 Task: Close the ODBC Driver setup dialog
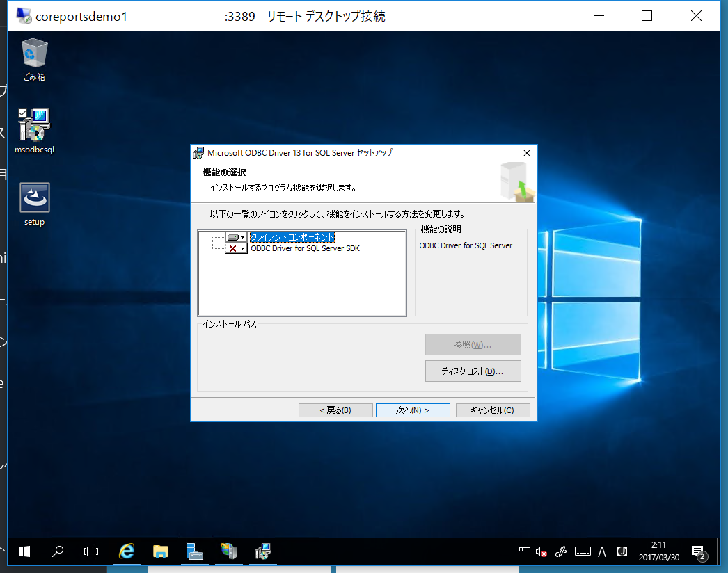(x=526, y=153)
